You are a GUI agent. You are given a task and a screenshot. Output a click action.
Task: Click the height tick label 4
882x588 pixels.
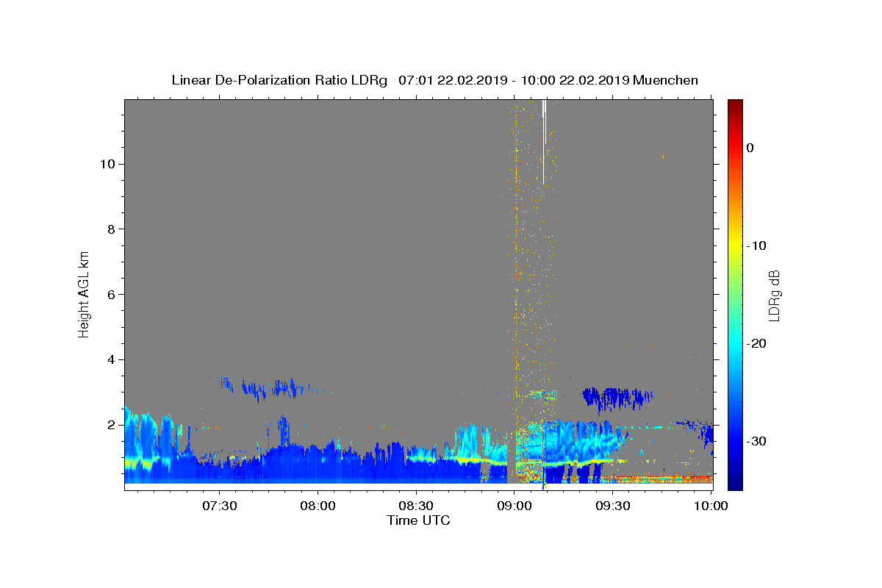[110, 359]
